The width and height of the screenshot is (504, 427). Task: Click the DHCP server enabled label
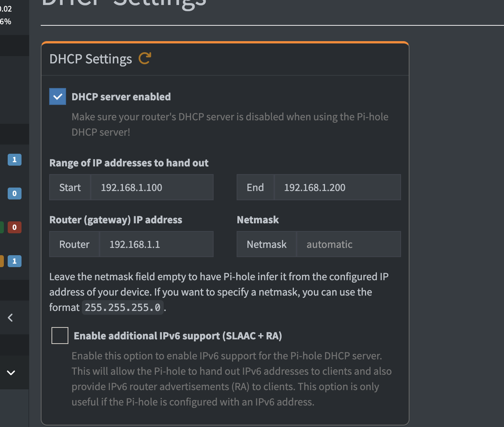coord(121,97)
